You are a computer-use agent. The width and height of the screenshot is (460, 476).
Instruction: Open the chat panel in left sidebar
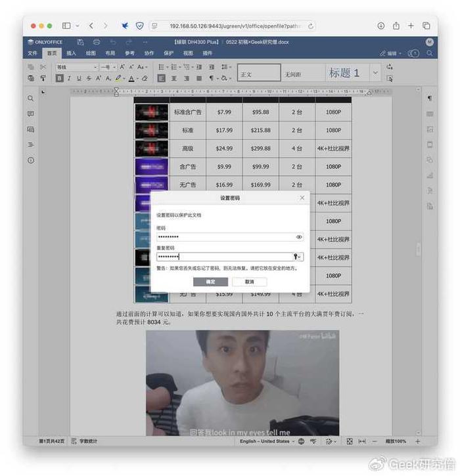point(31,129)
